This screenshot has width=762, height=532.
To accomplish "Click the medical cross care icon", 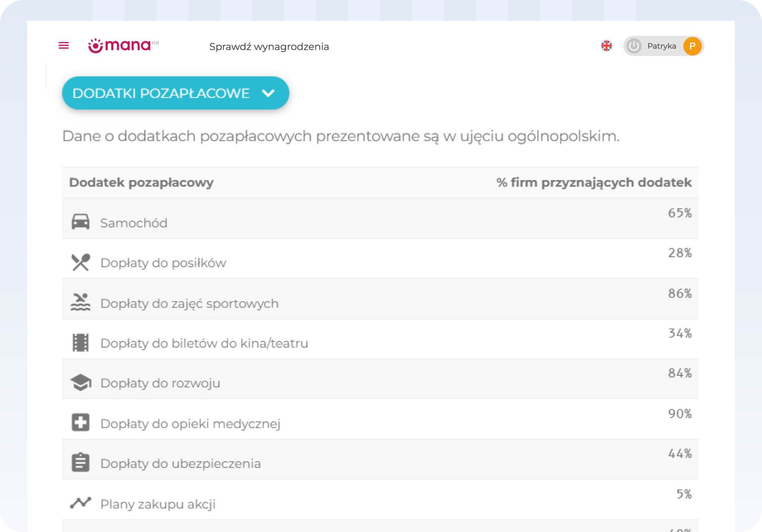I will coord(80,423).
